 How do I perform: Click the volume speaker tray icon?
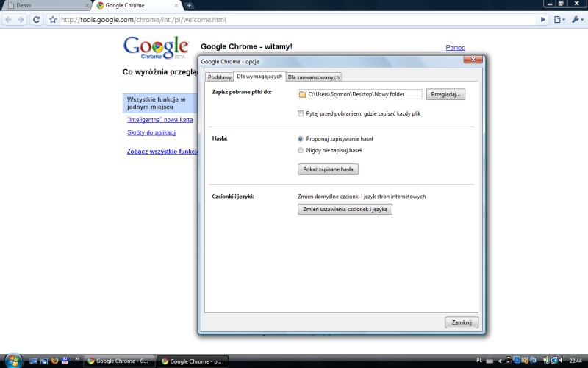[562, 361]
